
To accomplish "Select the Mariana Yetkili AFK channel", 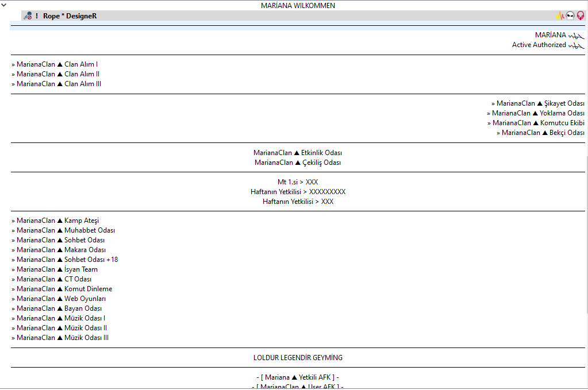I will 298,377.
